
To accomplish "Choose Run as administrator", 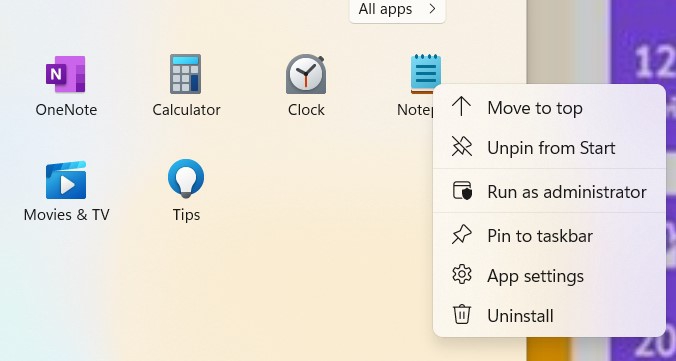I will pos(549,191).
